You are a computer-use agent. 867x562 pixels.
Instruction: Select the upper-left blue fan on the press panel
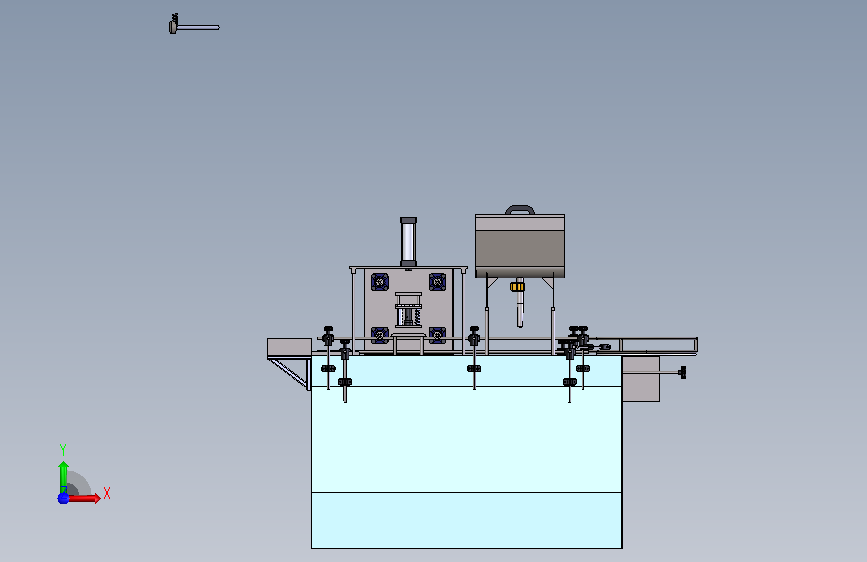pyautogui.click(x=380, y=282)
